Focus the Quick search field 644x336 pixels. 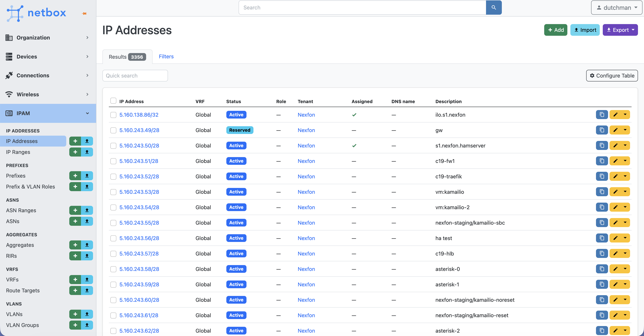point(135,75)
